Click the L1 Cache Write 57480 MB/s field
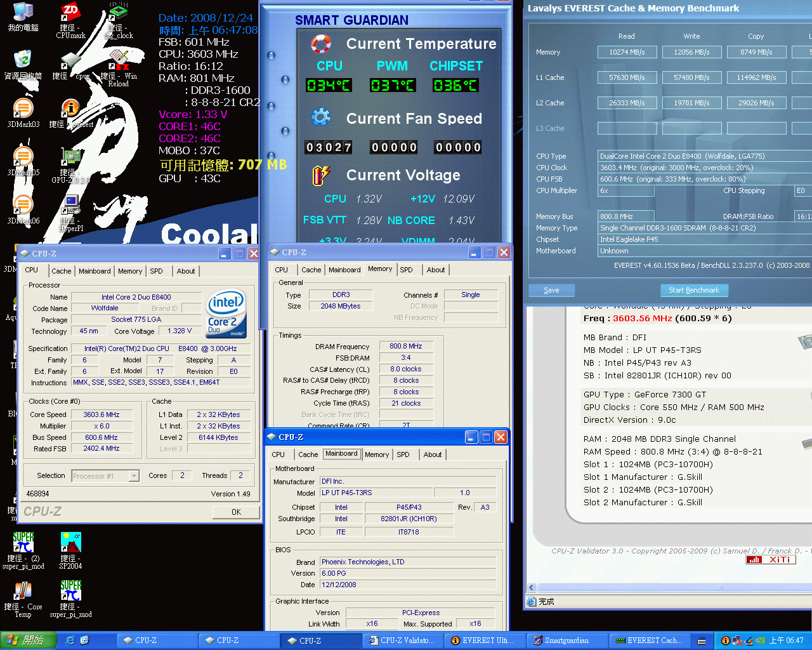The height and width of the screenshot is (650, 812). pyautogui.click(x=691, y=77)
